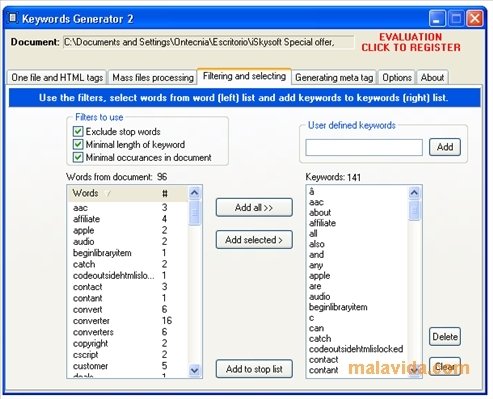Switch to Mass files processing tab
493x399 pixels.
tap(153, 78)
